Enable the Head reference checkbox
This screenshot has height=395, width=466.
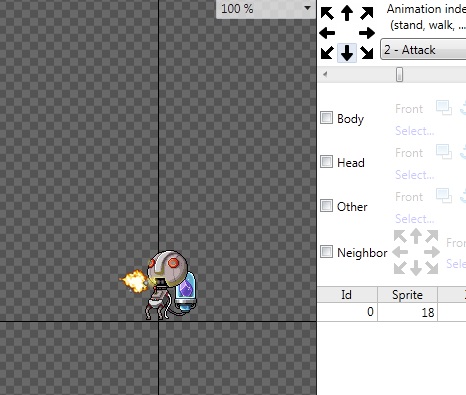tap(326, 162)
